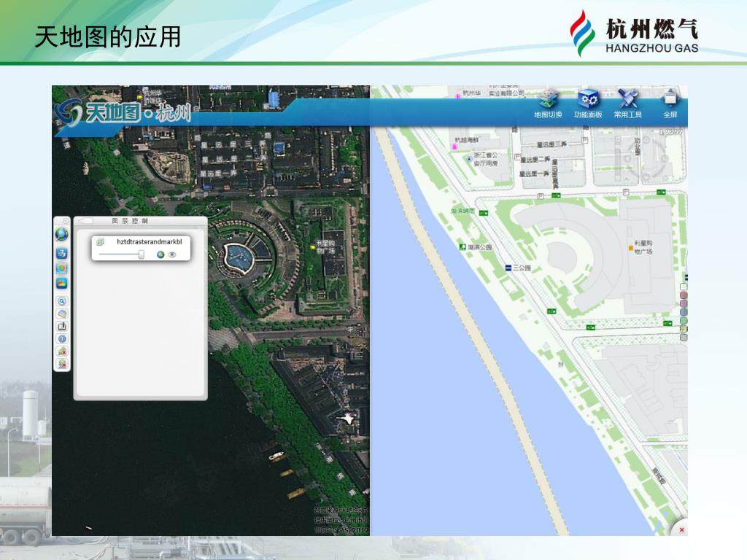Click the blue arrows icon in left toolbar
This screenshot has height=560, width=747.
click(x=62, y=253)
